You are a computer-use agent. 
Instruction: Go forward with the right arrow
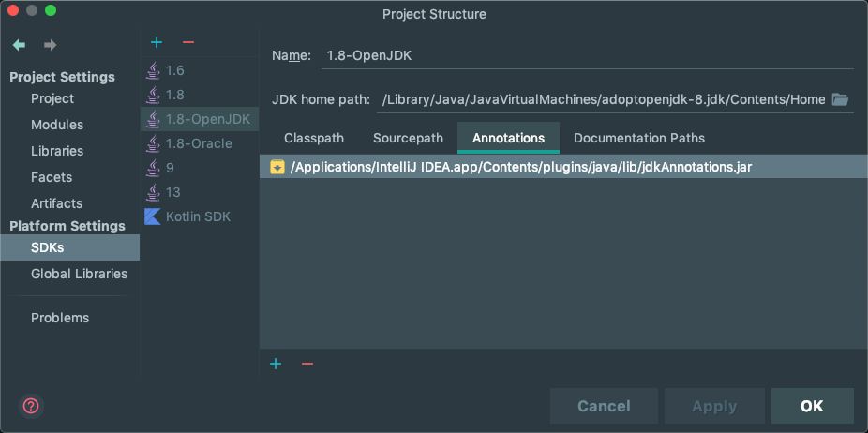click(51, 45)
